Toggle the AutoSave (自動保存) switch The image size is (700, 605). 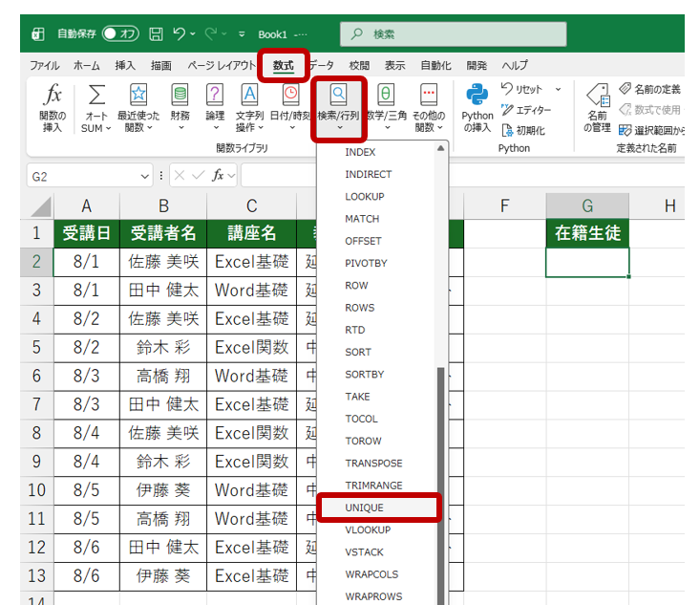(x=120, y=33)
